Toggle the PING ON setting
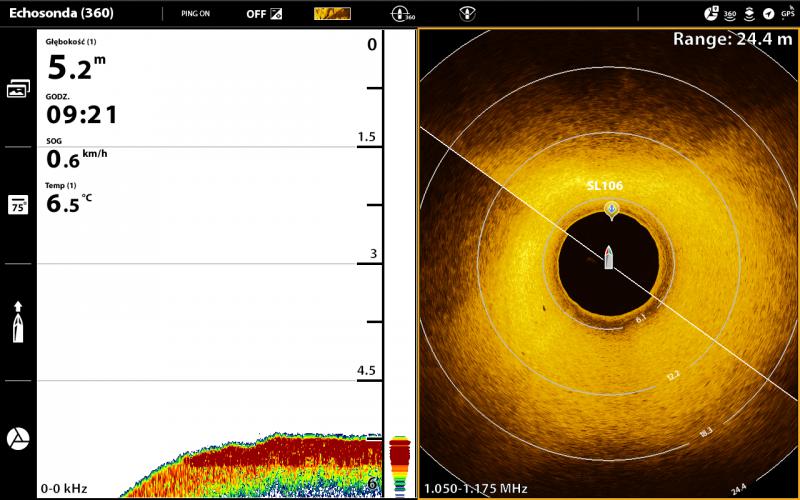The image size is (800, 500). pos(195,14)
